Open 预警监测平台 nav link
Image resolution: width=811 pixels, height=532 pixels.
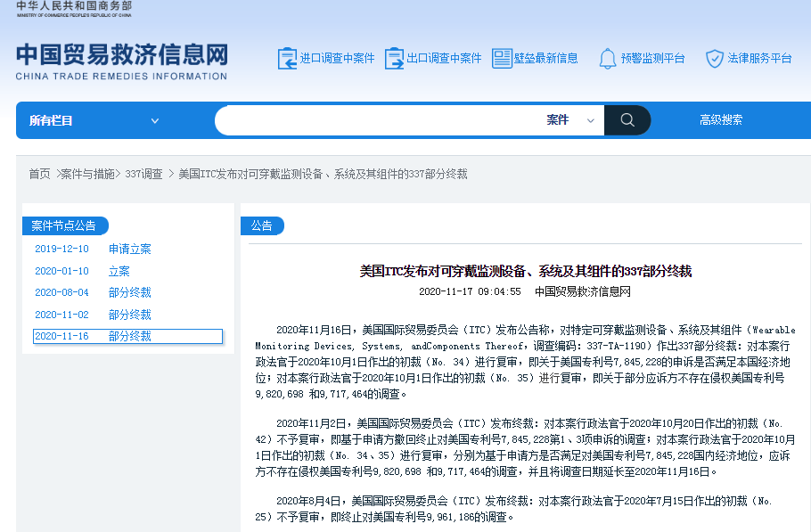click(x=652, y=59)
